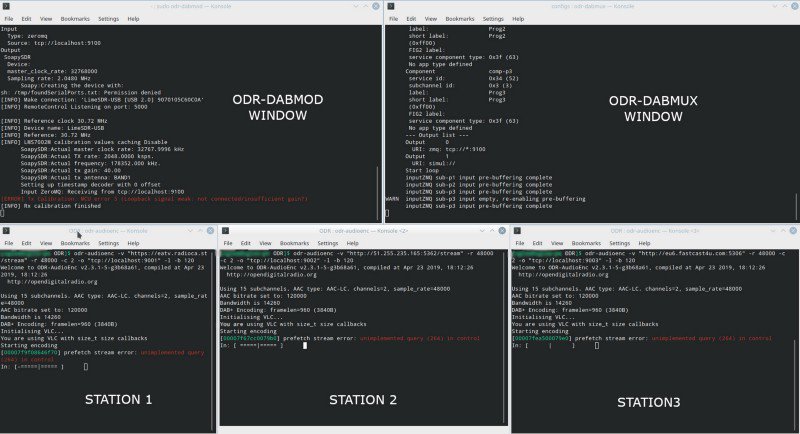Open File menu in the localhost:9001 audioenc window
Image resolution: width=800 pixels, height=434 pixels.
[9, 243]
